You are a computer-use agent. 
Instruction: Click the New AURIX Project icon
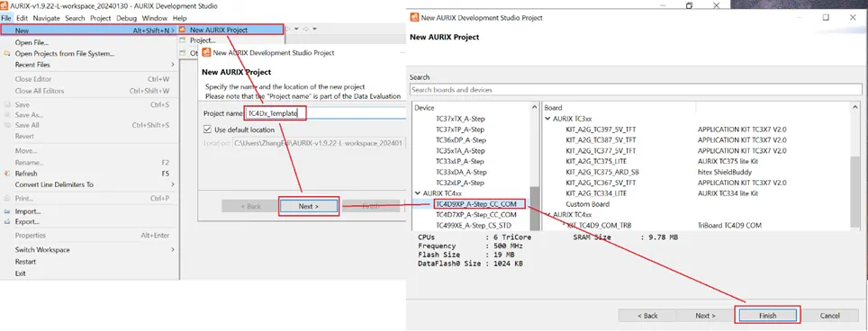182,30
